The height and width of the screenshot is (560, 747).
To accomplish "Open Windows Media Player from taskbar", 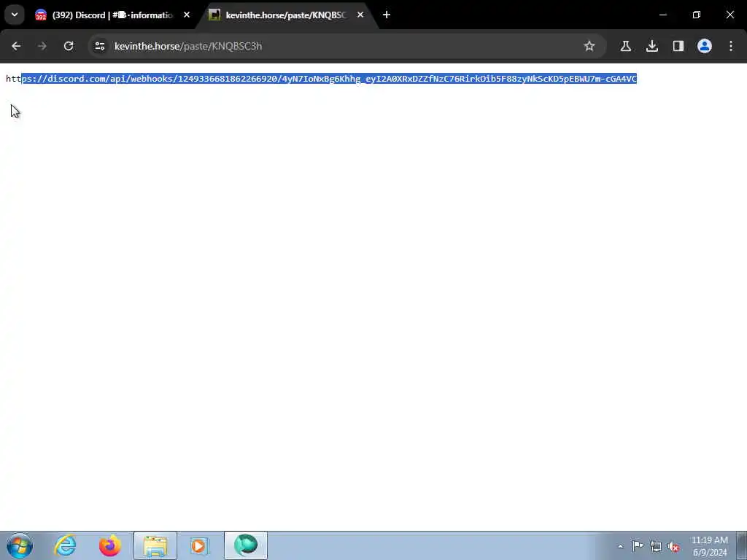I will [x=198, y=545].
